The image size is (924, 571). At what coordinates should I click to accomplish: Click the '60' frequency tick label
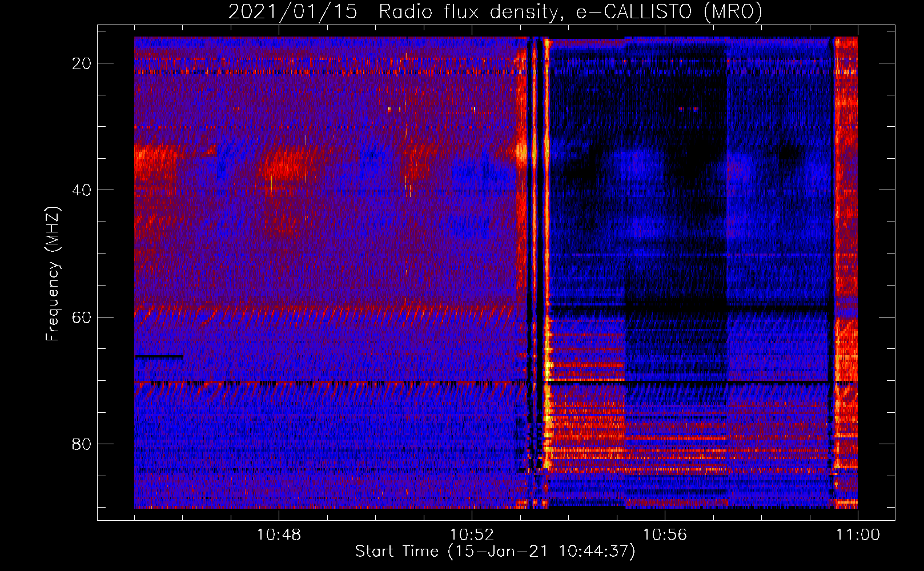click(x=82, y=317)
